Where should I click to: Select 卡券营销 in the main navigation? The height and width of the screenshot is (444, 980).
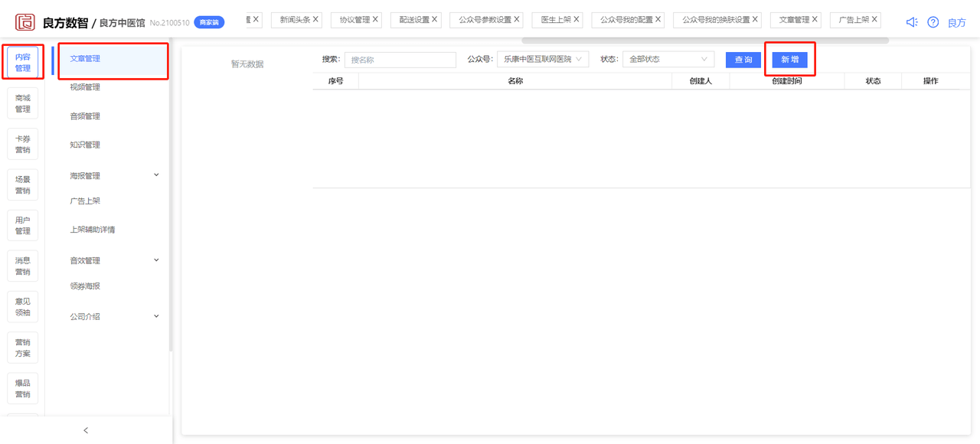pyautogui.click(x=23, y=144)
